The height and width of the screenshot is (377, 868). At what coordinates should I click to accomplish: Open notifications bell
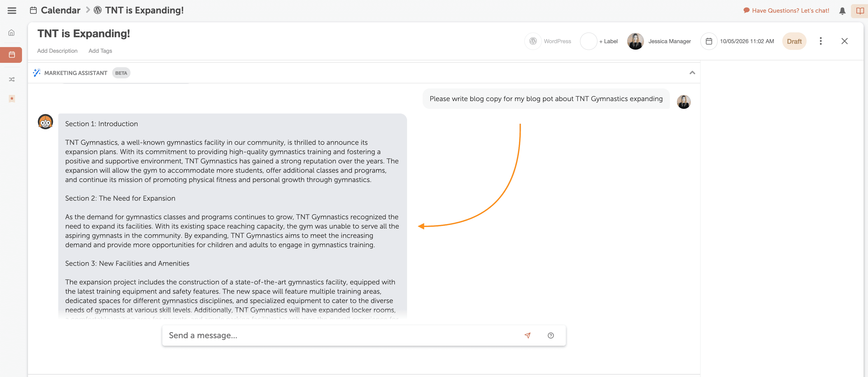click(842, 11)
